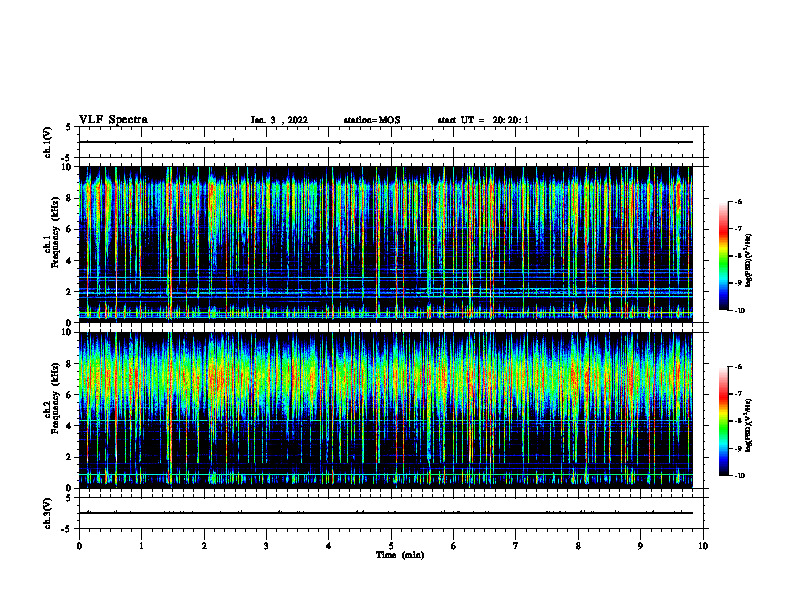Click the "ch.3(V)" axis label at bottom
Viewport: 792px width, 612px height.
48,513
